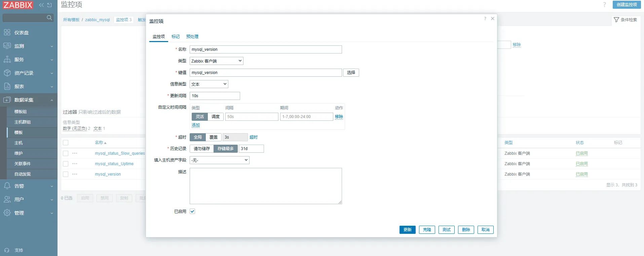This screenshot has height=256, width=644.
Task: Click the 添加 custom interval link
Action: point(196,125)
